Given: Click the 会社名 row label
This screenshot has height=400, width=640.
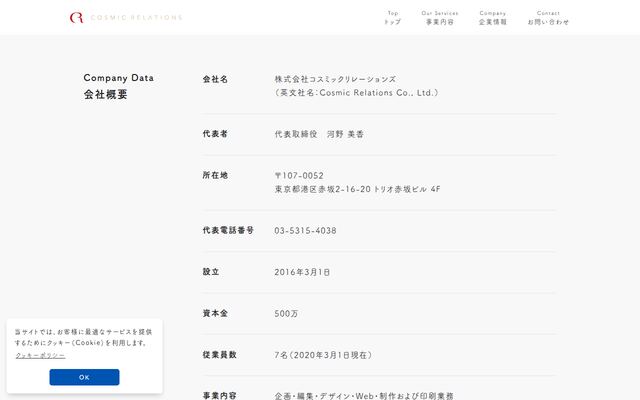Looking at the screenshot, I should (215, 79).
